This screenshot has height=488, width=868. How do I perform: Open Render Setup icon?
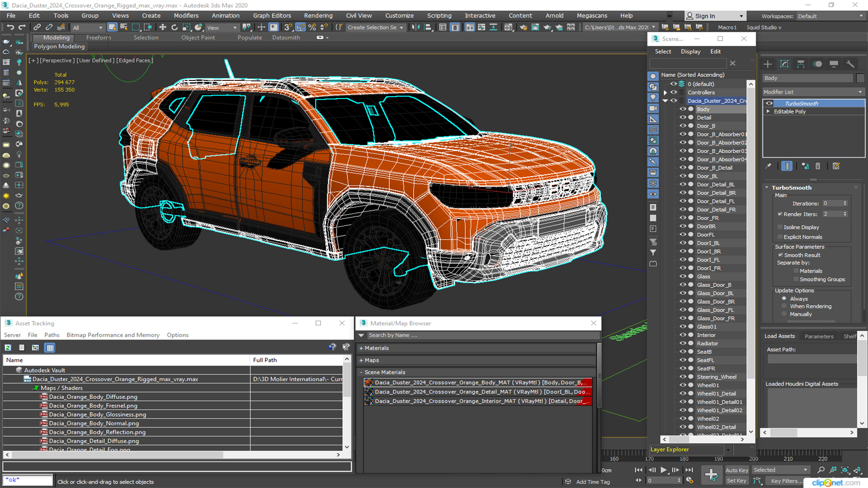[523, 27]
